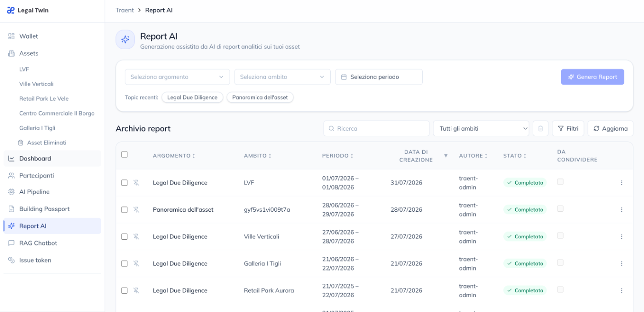This screenshot has height=312, width=644.
Task: Click the 31/07/2026 creation date cell
Action: (406, 183)
